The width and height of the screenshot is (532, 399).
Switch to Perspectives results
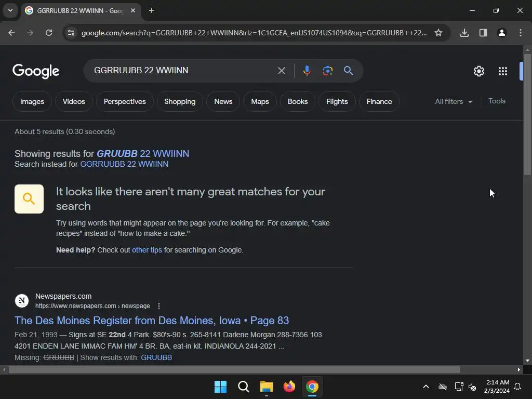pos(125,101)
